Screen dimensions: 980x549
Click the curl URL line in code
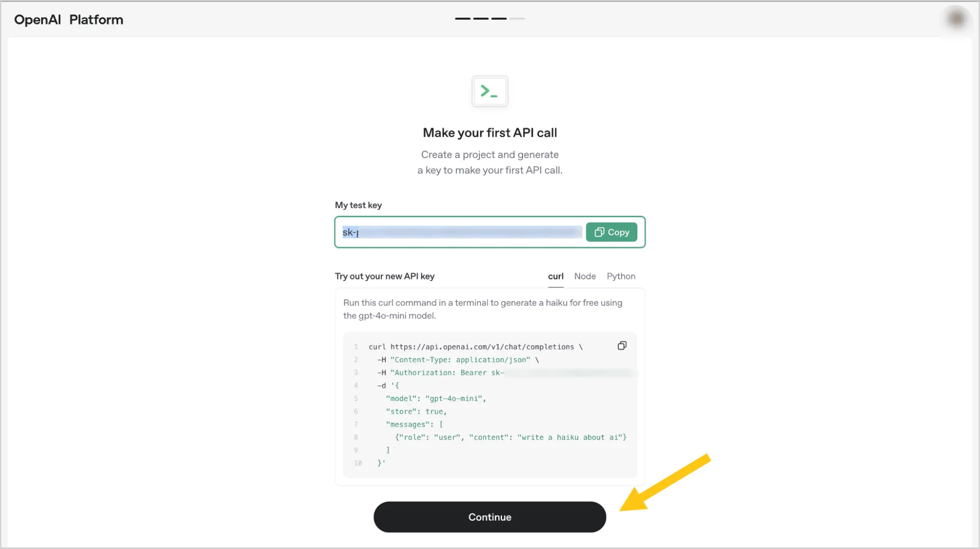click(476, 347)
